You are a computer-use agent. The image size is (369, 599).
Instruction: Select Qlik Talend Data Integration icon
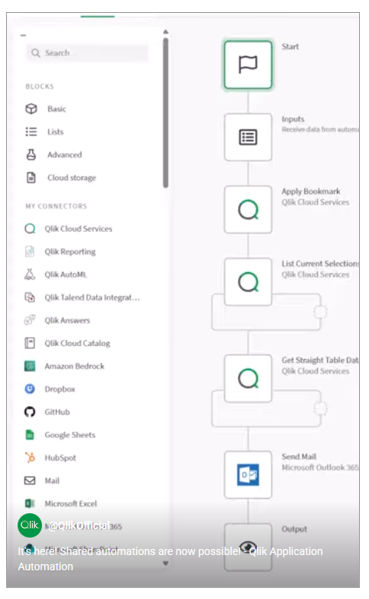point(30,297)
